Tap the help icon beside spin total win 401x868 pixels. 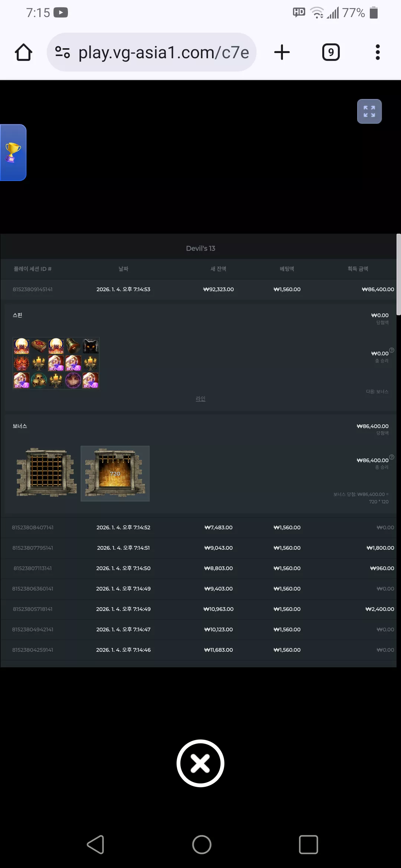point(392,350)
